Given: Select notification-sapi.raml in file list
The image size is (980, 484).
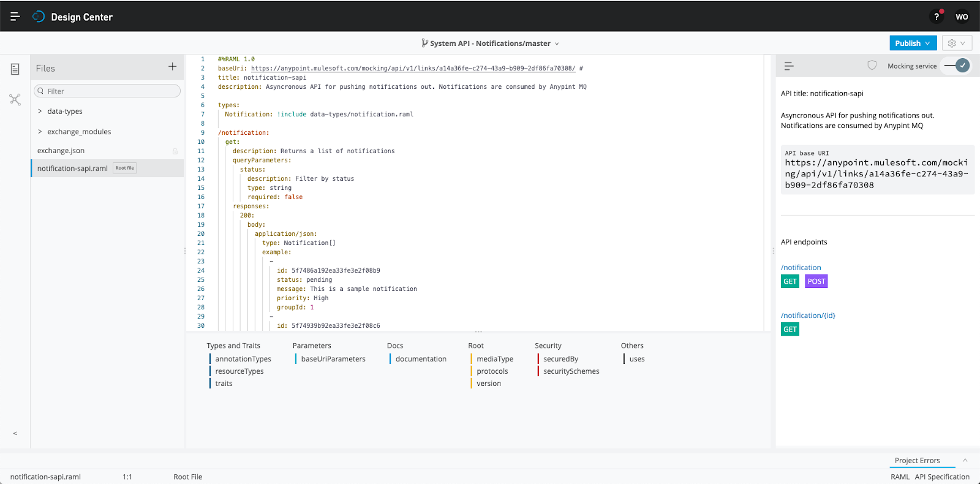Looking at the screenshot, I should tap(72, 168).
